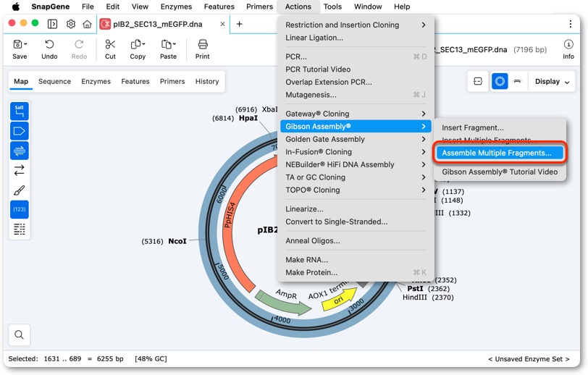The image size is (588, 375).
Task: Click the Undo arrow icon
Action: point(49,44)
